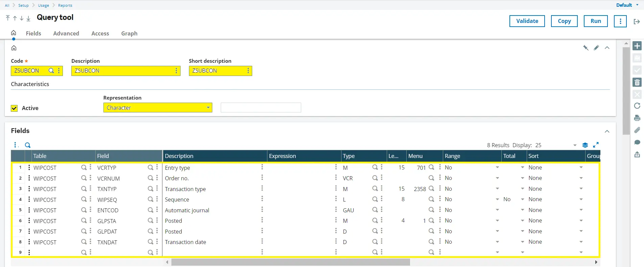Click the Usage breadcrumb
644x267 pixels.
tap(43, 5)
